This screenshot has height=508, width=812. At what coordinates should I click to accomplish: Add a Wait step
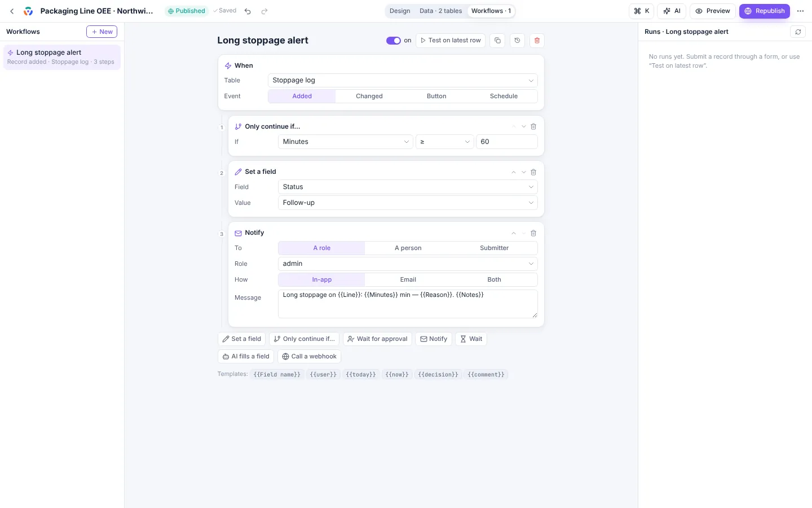point(471,339)
